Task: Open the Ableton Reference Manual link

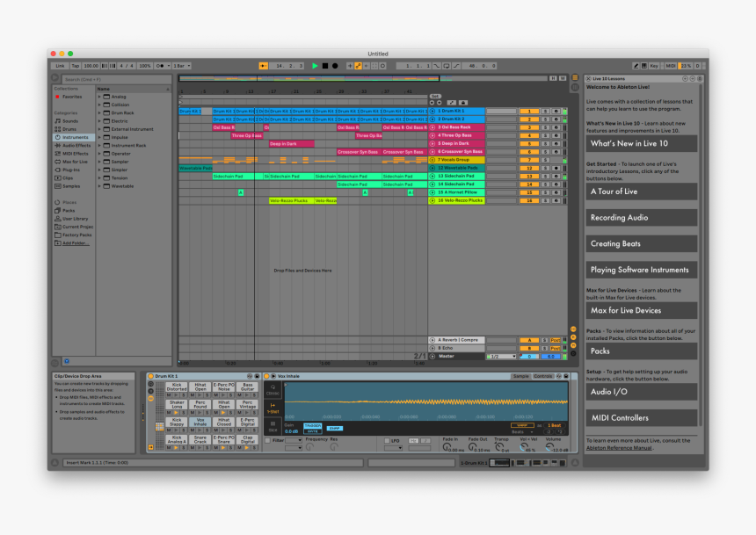Action: 619,448
